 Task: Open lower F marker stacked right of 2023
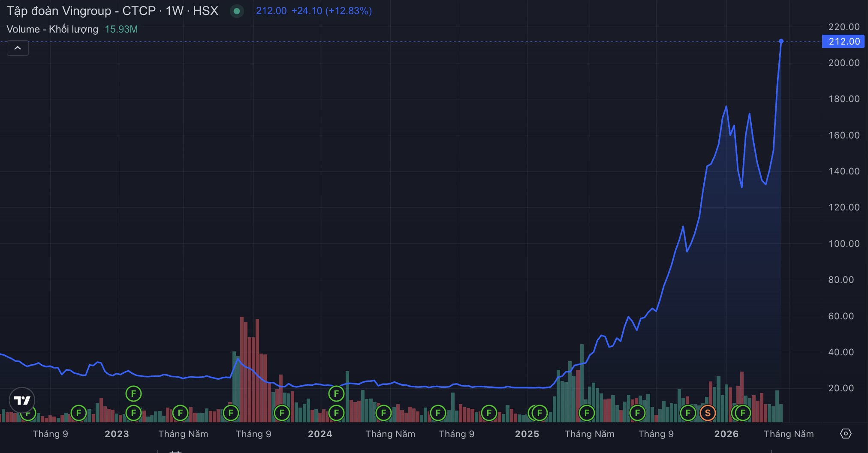pyautogui.click(x=133, y=413)
